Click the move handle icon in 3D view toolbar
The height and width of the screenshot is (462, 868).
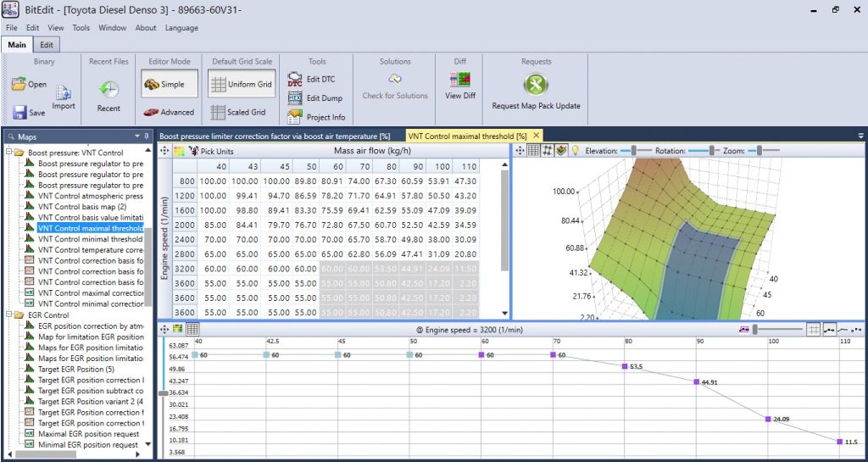click(x=520, y=150)
